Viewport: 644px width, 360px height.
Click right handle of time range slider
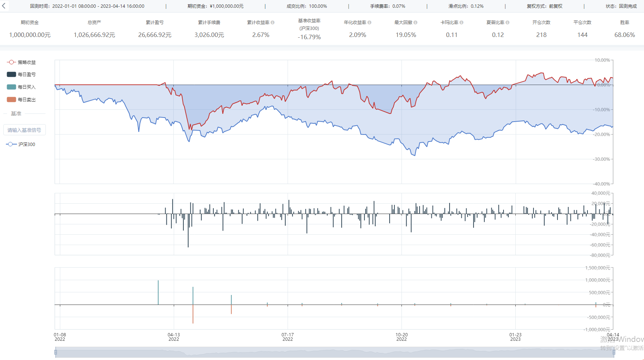(x=614, y=352)
